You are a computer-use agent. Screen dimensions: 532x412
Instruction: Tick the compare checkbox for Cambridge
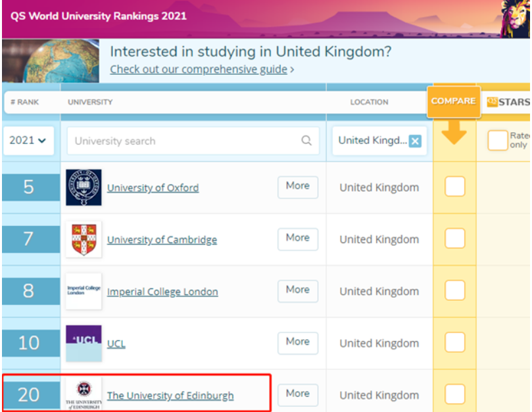455,239
